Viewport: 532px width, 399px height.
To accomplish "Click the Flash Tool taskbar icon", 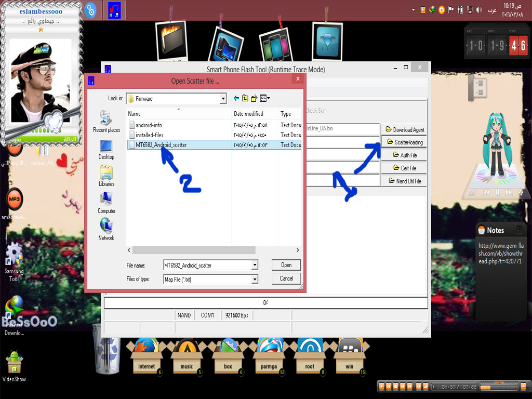I will [114, 10].
